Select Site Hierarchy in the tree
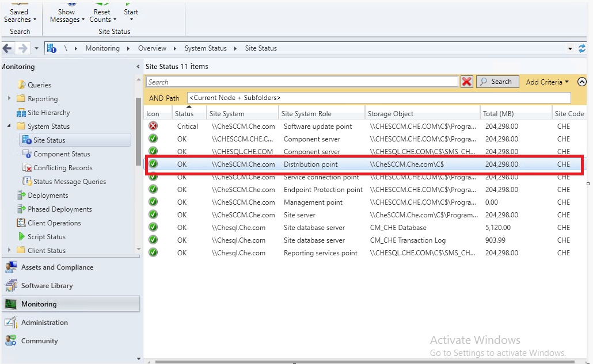The width and height of the screenshot is (593, 364). 43,113
